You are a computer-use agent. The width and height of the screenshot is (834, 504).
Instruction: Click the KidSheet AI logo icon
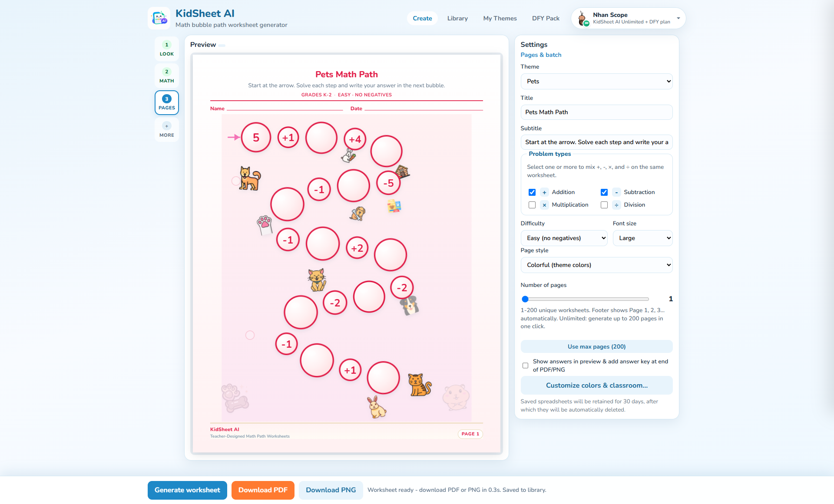[x=159, y=18]
